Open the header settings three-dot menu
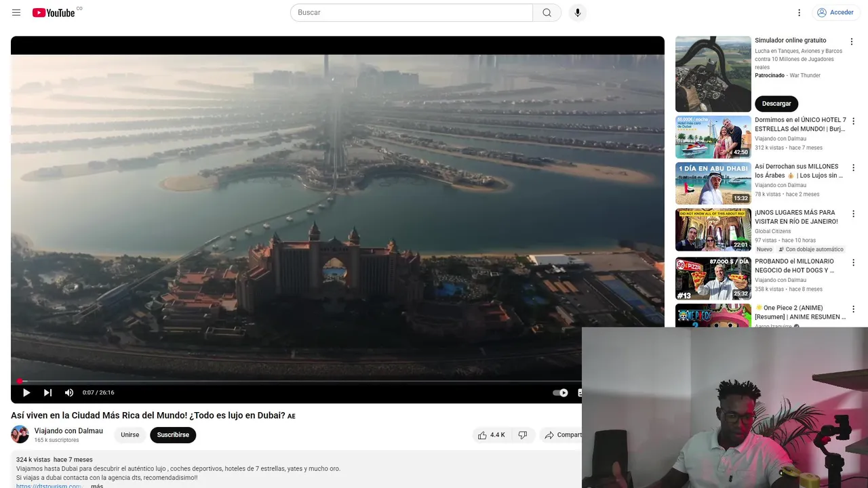This screenshot has width=868, height=488. pos(799,12)
